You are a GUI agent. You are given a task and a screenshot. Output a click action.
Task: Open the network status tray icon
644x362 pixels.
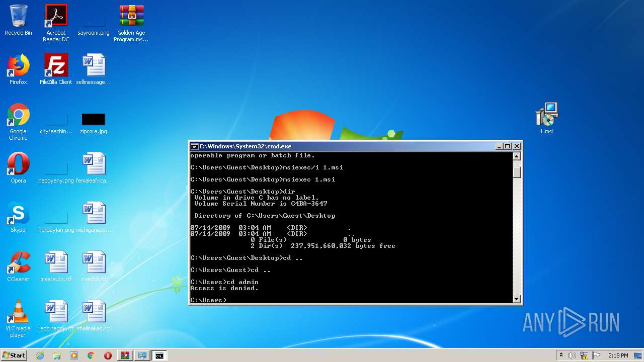pos(584,355)
